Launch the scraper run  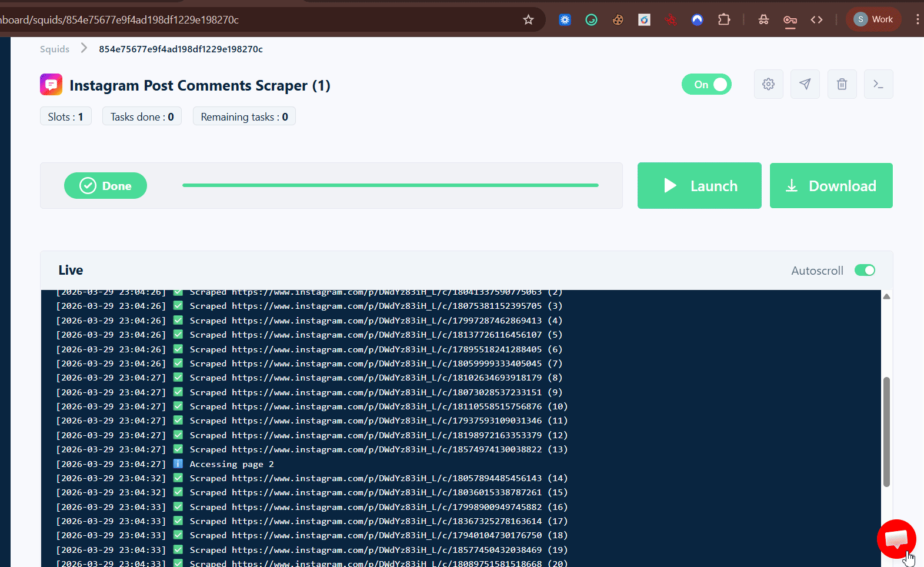[699, 186]
